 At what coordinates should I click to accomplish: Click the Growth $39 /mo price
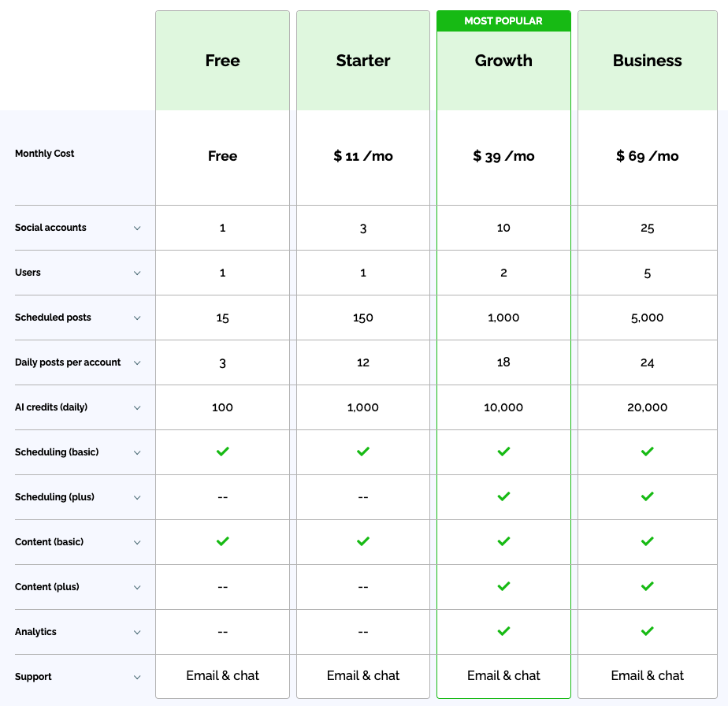tap(504, 156)
